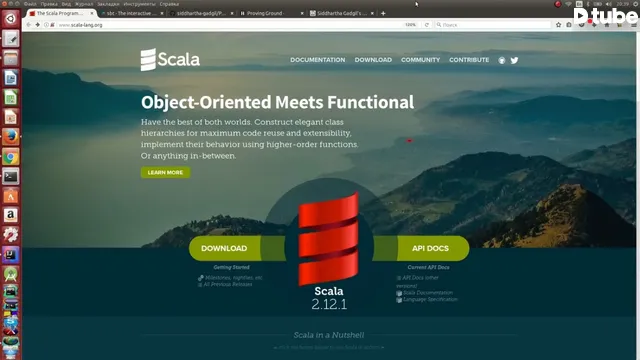Open the Wi-Fi network indicator
The image size is (640, 360).
[568, 4]
